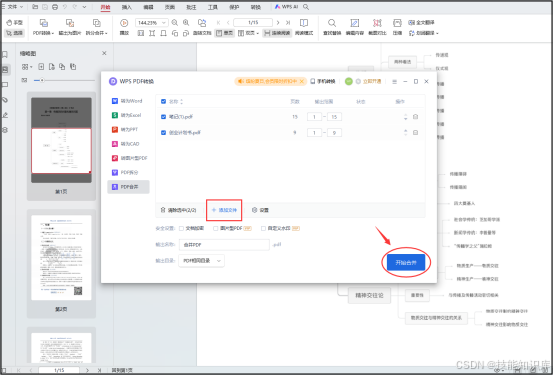Viewport: 554px width, 376px height.
Task: Select 转为Word in the dialog sidebar
Action: [128, 101]
